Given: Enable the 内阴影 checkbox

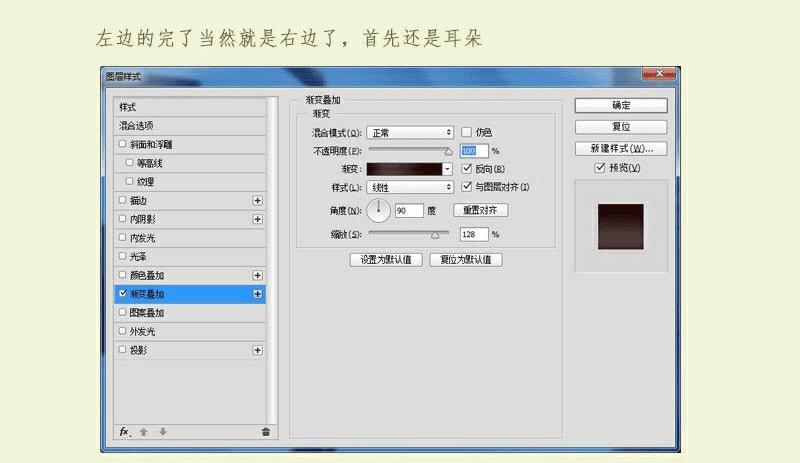Looking at the screenshot, I should (x=122, y=218).
